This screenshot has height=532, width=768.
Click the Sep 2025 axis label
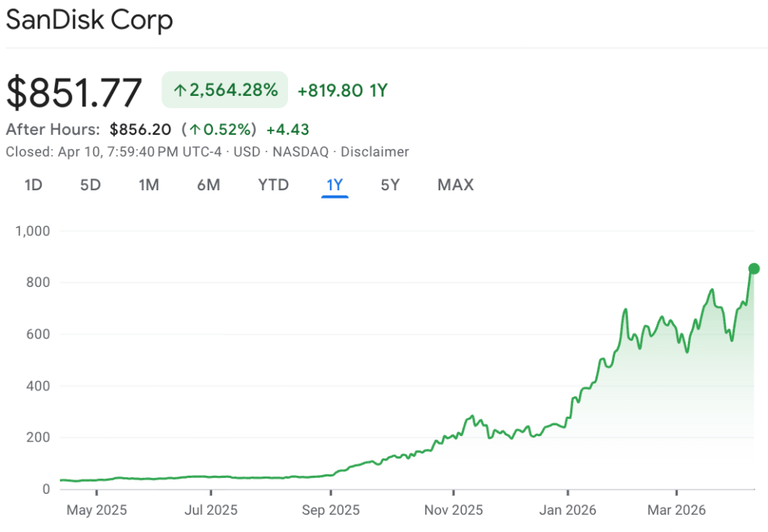tap(331, 510)
